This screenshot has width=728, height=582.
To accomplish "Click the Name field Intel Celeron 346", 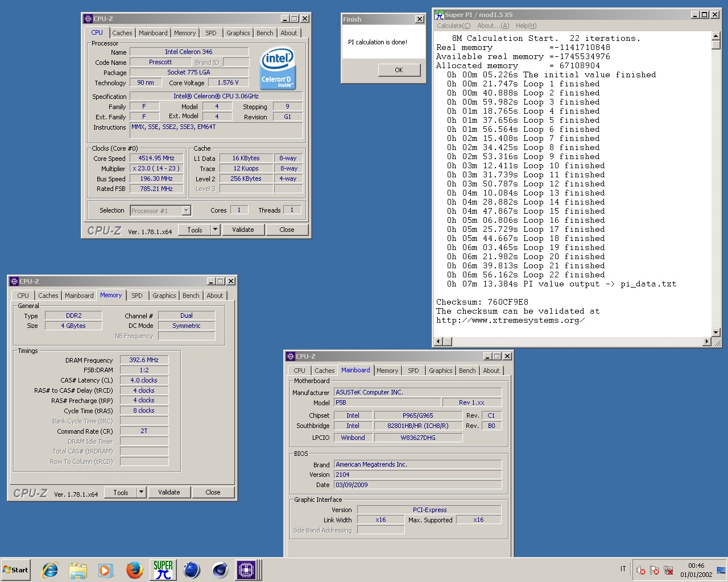I will click(x=189, y=52).
